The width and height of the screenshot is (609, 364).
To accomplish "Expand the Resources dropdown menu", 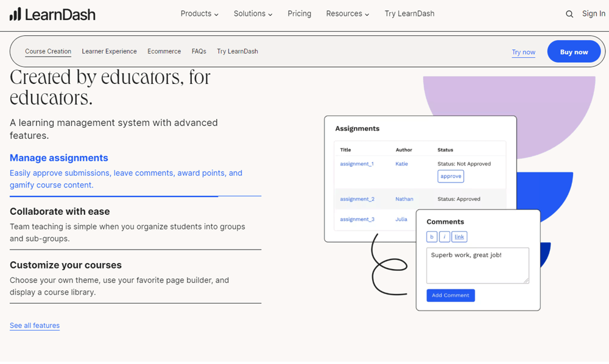I will [347, 13].
